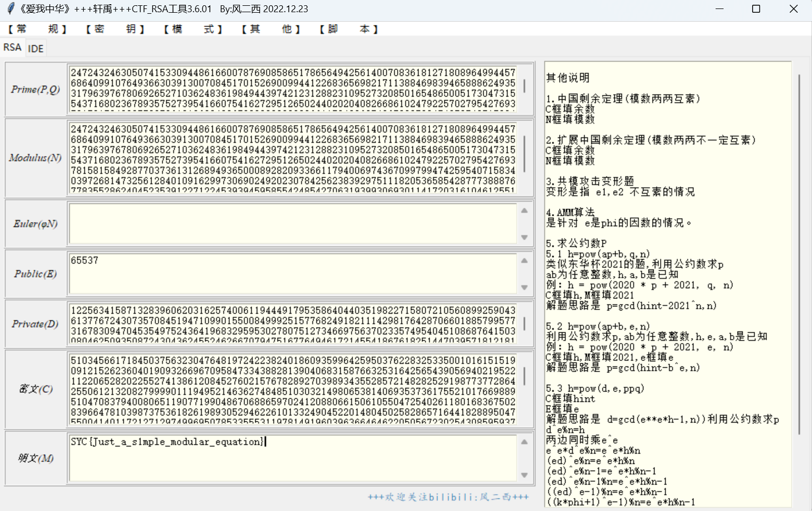Image resolution: width=812 pixels, height=511 pixels.
Task: Click the 明文(M) plaintext field
Action: click(x=293, y=458)
